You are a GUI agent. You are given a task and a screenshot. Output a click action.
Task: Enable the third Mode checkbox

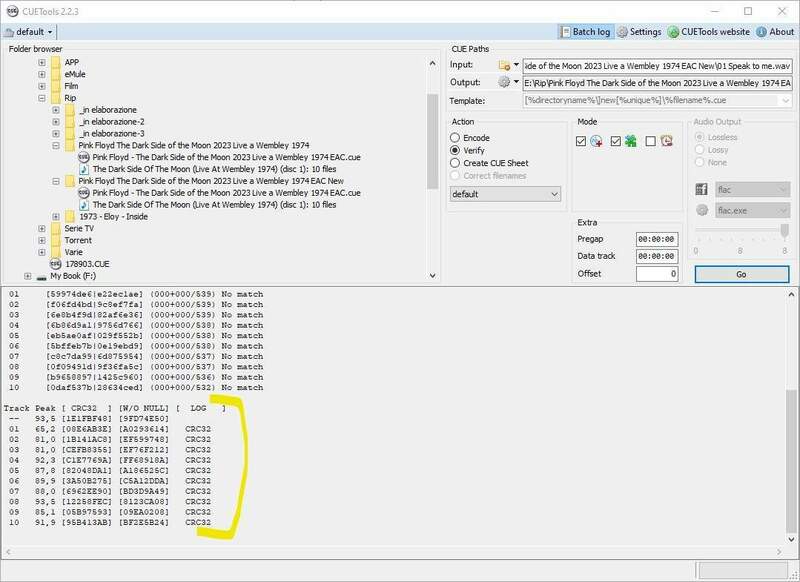[x=651, y=142]
